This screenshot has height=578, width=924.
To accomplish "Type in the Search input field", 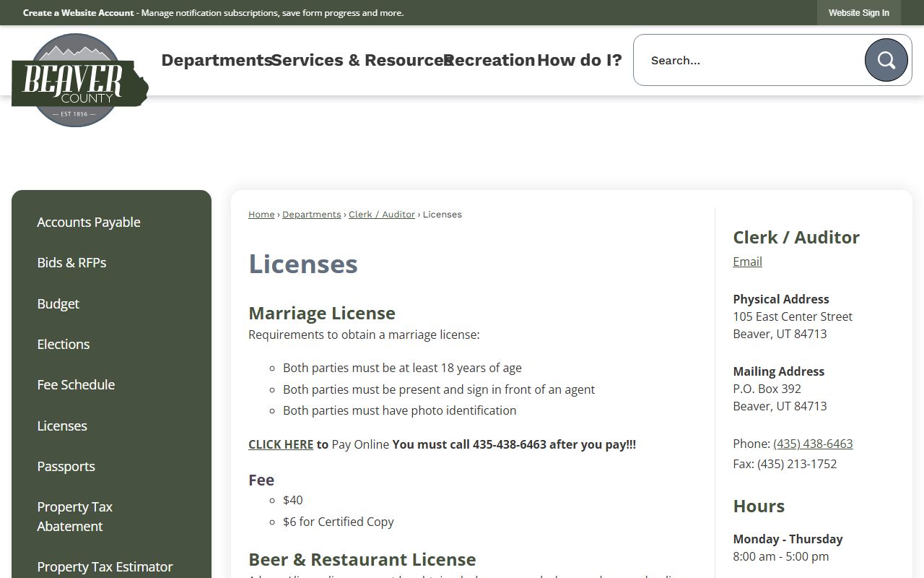I will (x=751, y=60).
